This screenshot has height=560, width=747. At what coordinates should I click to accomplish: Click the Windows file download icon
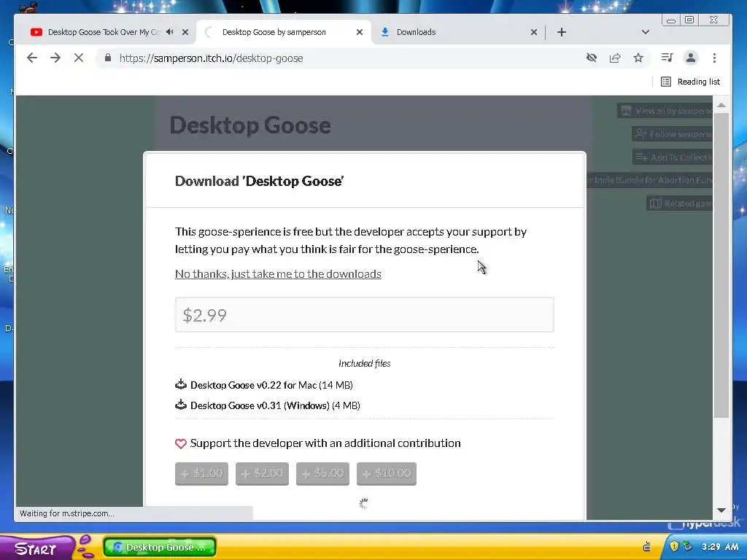tap(181, 404)
